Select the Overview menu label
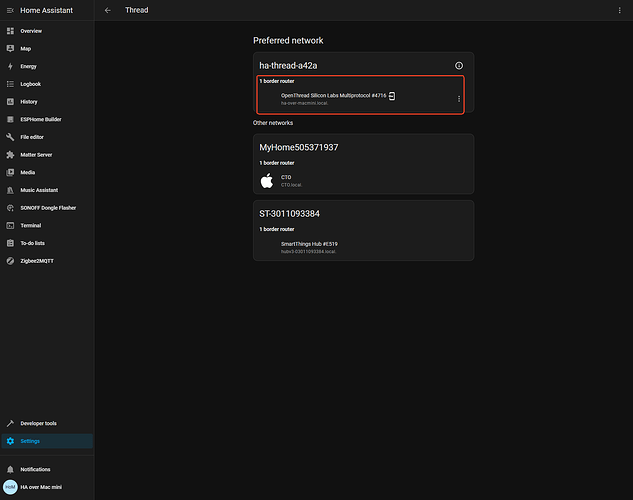Viewport: 633px width, 500px height. (x=31, y=31)
